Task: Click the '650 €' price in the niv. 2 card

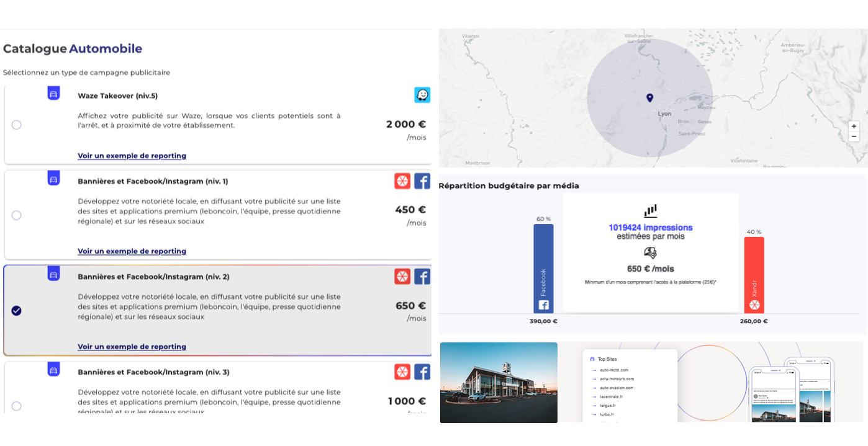Action: pos(410,305)
